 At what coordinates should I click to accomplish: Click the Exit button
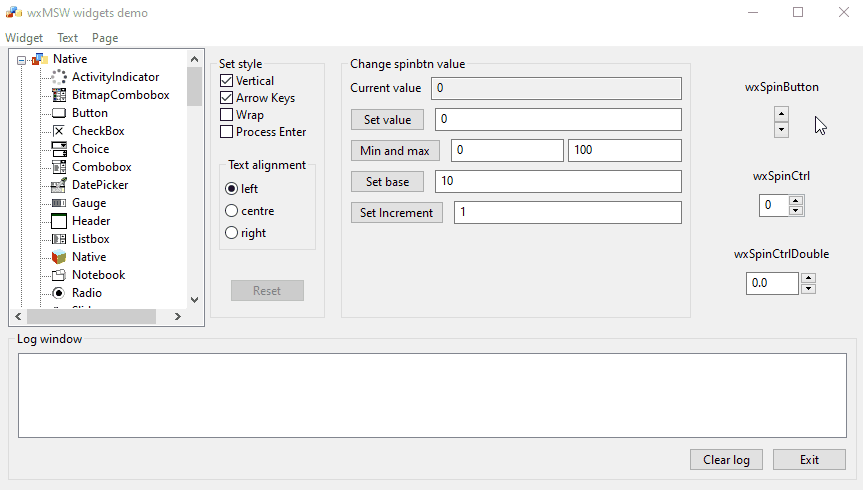[809, 460]
